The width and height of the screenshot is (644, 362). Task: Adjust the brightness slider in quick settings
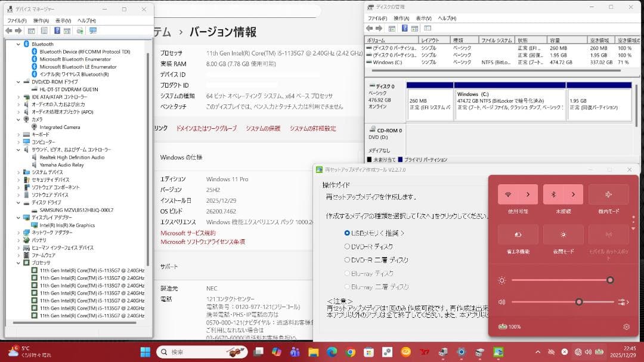coord(610,279)
